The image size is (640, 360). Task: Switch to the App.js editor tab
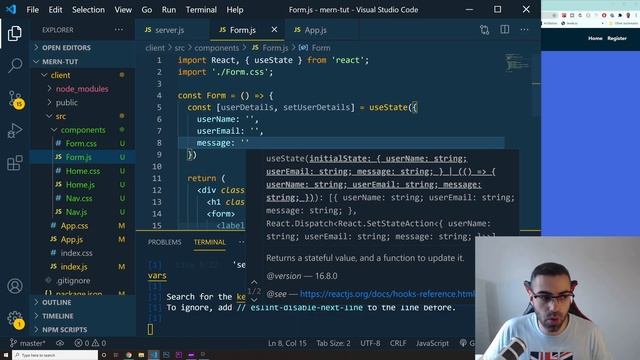point(316,30)
